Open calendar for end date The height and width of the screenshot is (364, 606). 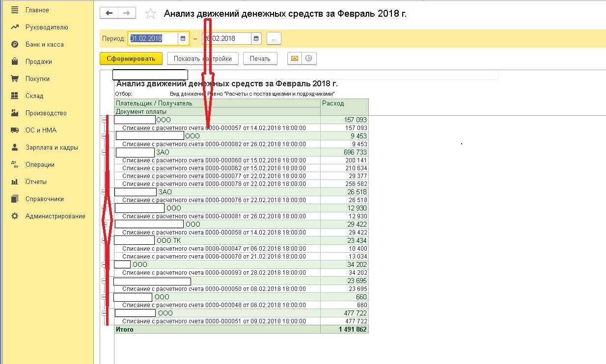click(x=256, y=38)
